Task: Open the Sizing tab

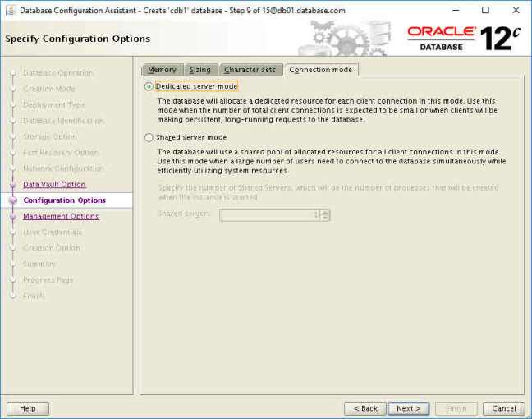Action: pyautogui.click(x=200, y=70)
